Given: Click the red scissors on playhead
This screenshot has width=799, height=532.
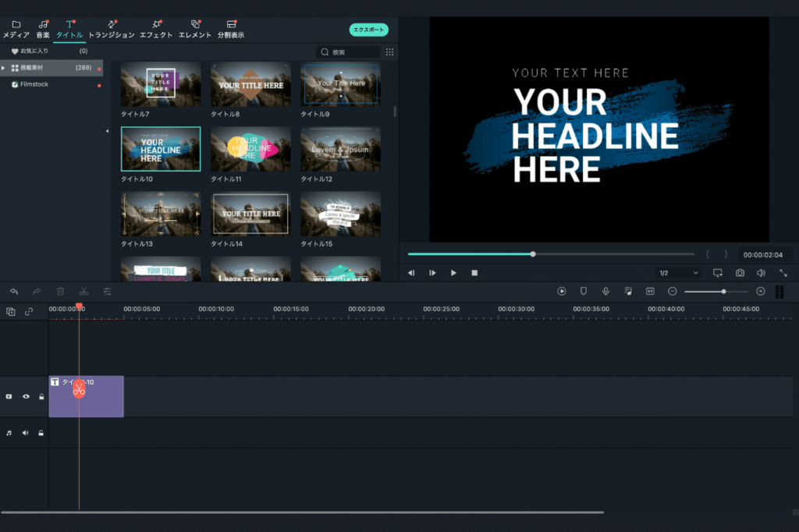Looking at the screenshot, I should (x=79, y=390).
